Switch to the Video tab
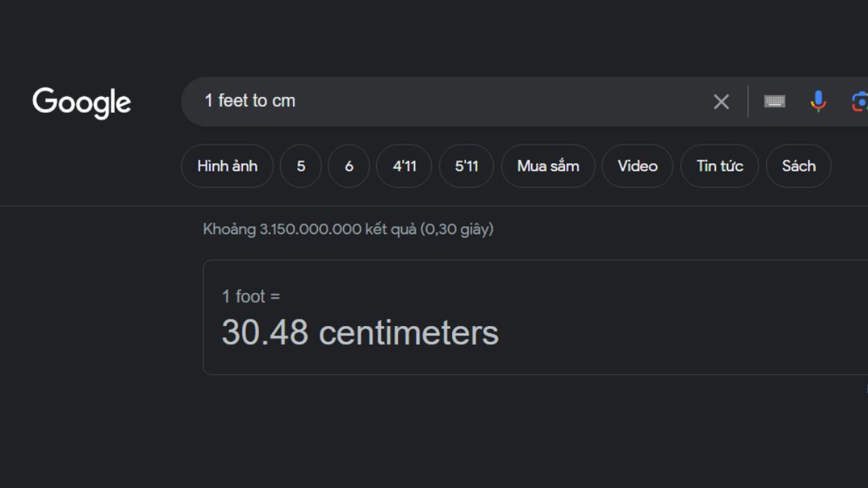 point(637,166)
